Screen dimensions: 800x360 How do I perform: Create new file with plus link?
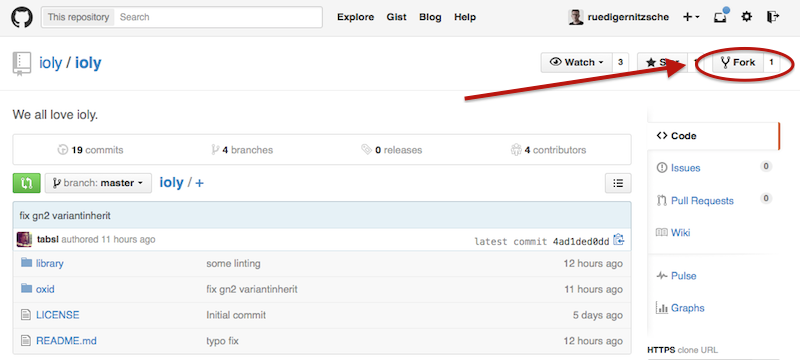pos(199,183)
